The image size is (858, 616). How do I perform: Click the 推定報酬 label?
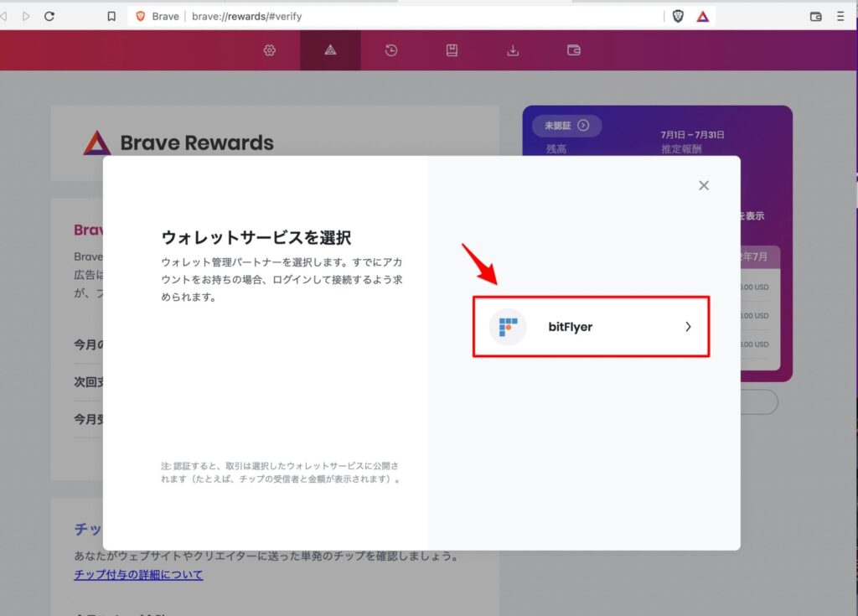pyautogui.click(x=681, y=149)
